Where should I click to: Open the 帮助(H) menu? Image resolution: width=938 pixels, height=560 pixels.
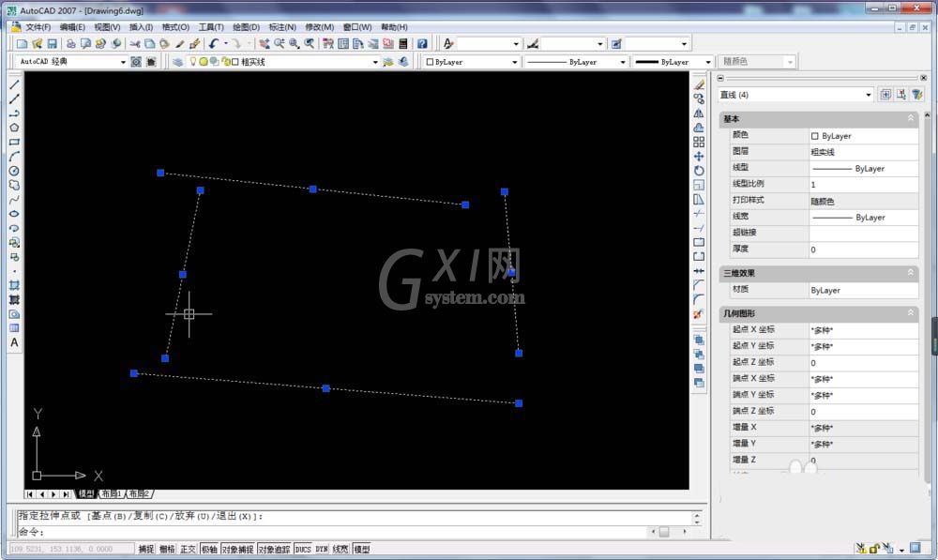[394, 27]
